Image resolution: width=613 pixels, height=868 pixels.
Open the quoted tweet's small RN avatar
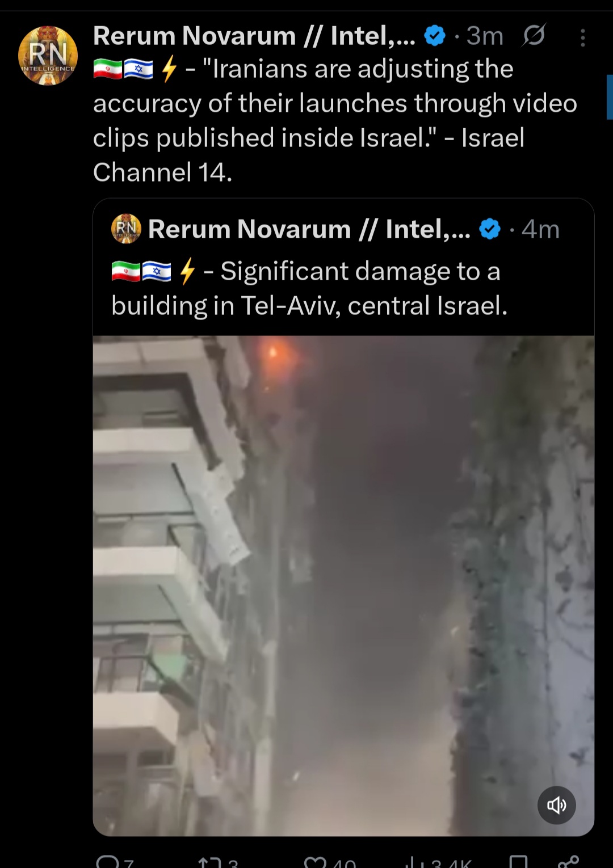(x=126, y=229)
